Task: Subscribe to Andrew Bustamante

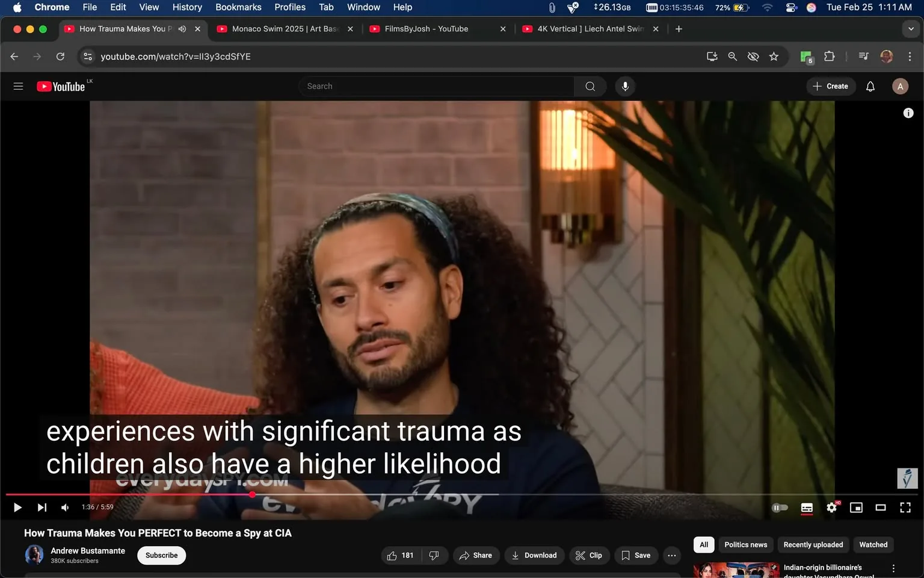Action: [161, 555]
